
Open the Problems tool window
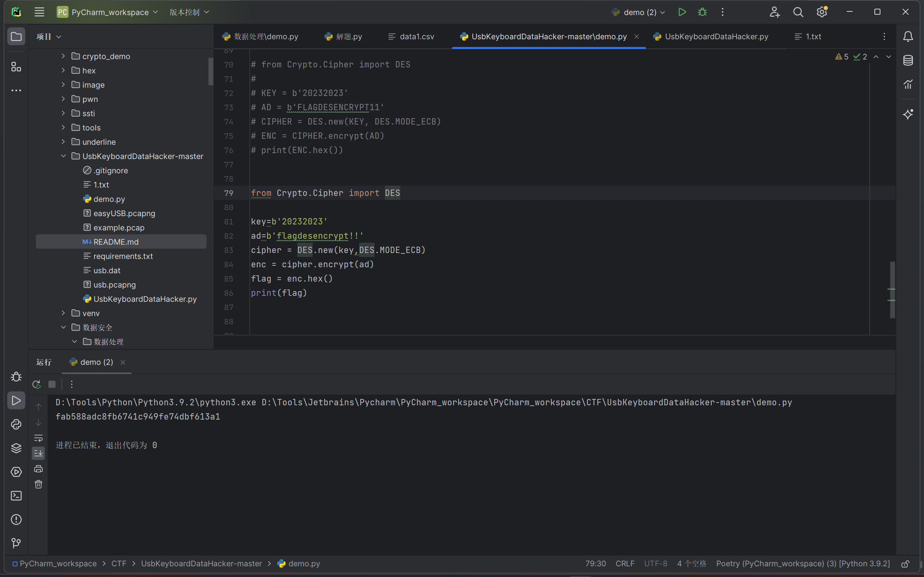click(x=16, y=519)
